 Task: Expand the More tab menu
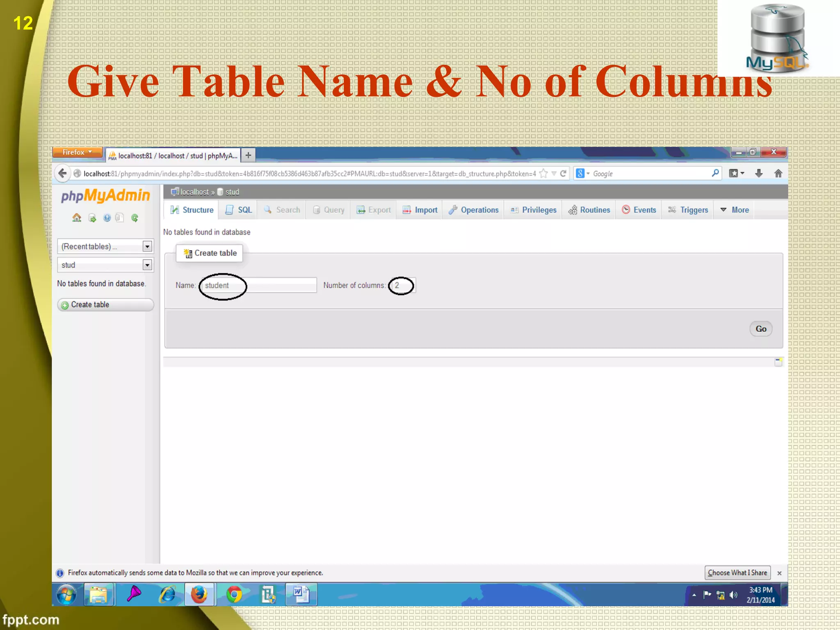coord(735,210)
